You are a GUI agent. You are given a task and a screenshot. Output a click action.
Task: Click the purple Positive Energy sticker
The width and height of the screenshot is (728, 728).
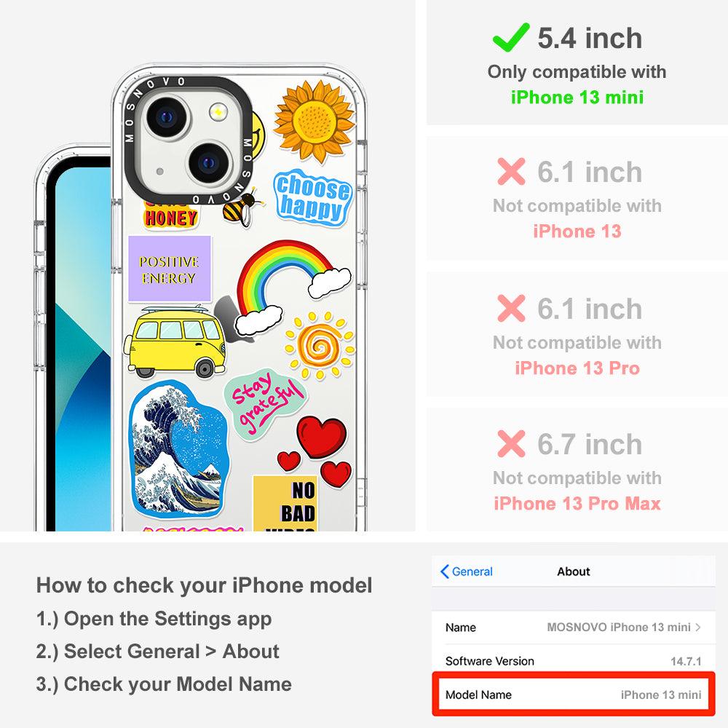click(170, 269)
